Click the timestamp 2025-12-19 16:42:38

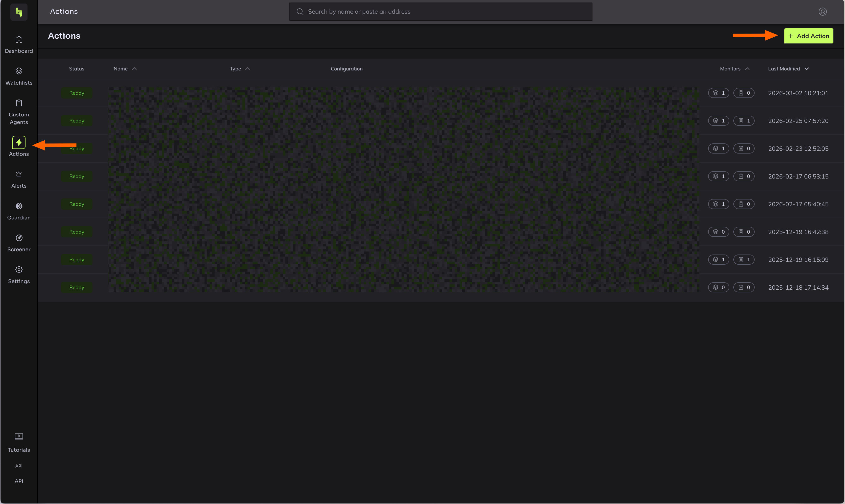pyautogui.click(x=798, y=232)
